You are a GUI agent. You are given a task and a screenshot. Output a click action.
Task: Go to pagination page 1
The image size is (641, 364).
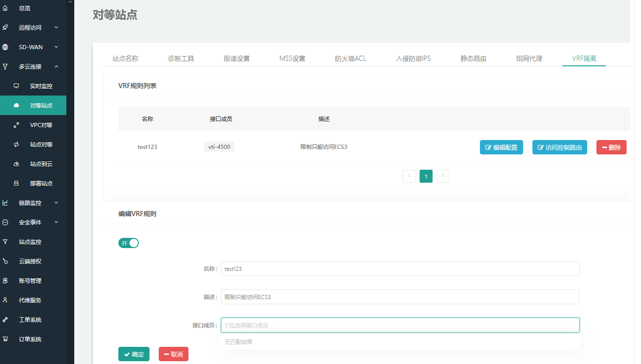(x=426, y=176)
